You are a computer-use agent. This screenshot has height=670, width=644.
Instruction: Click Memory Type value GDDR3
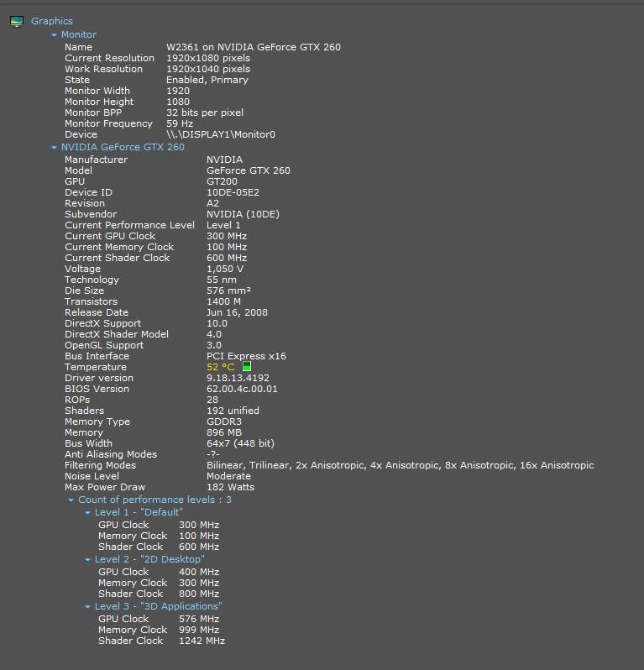pyautogui.click(x=224, y=421)
